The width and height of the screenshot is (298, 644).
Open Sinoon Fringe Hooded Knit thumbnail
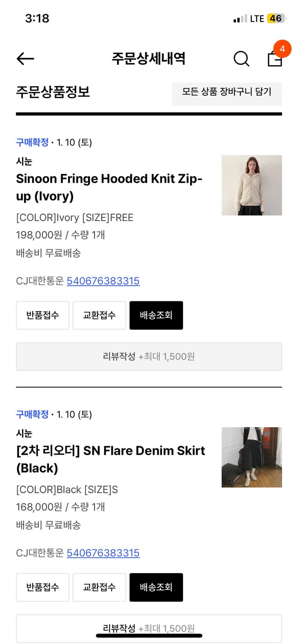coord(252,185)
